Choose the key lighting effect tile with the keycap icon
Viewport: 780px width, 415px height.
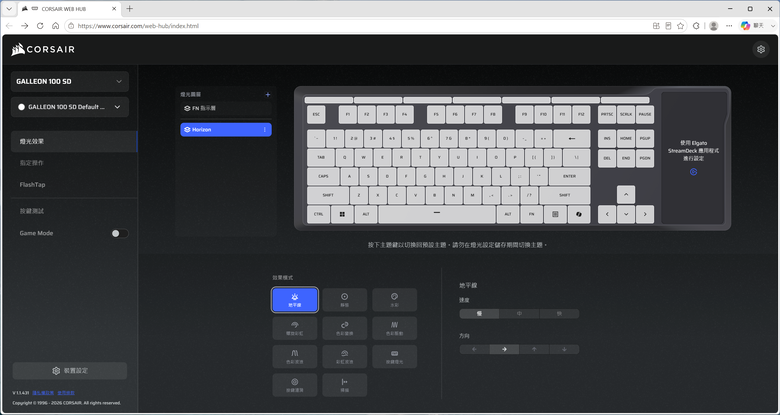[x=394, y=356]
